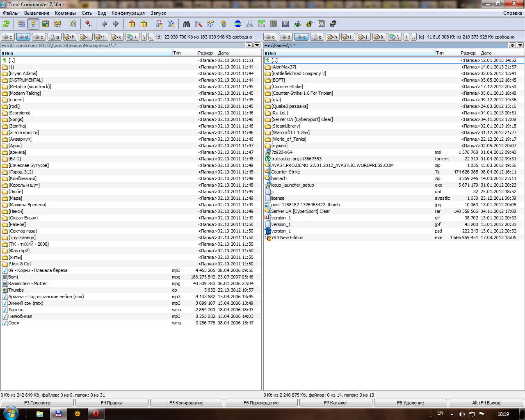Open the Сеть menu
Screen dimensions: 525x420
point(87,13)
